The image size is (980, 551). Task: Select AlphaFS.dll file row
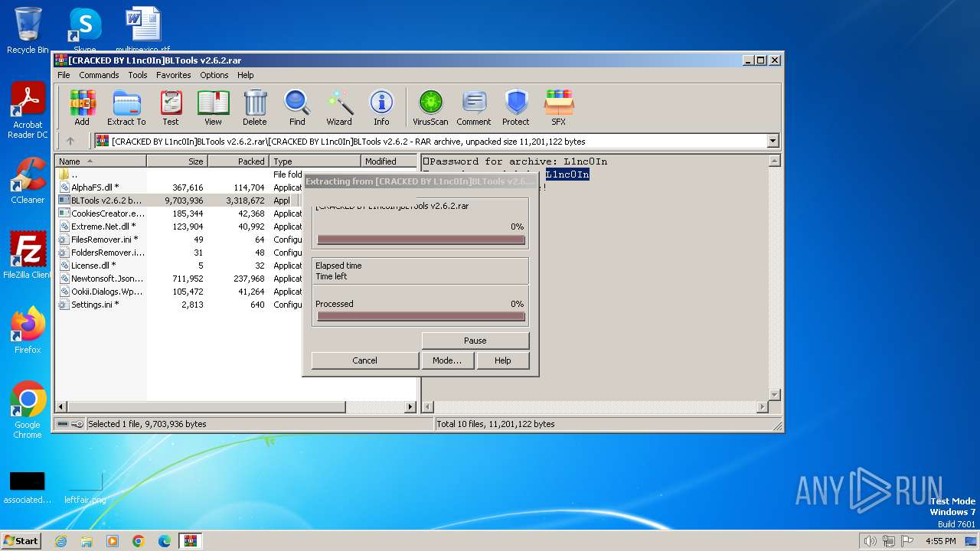point(180,187)
